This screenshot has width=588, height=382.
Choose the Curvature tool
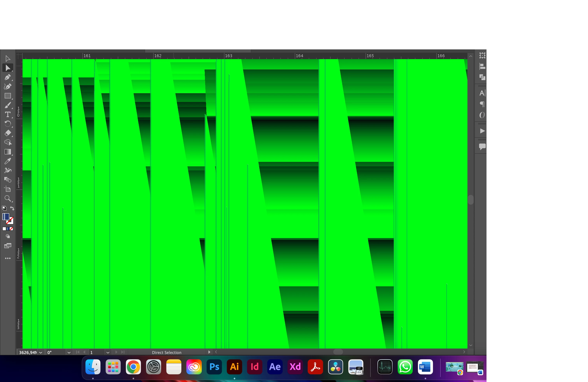[x=8, y=87]
